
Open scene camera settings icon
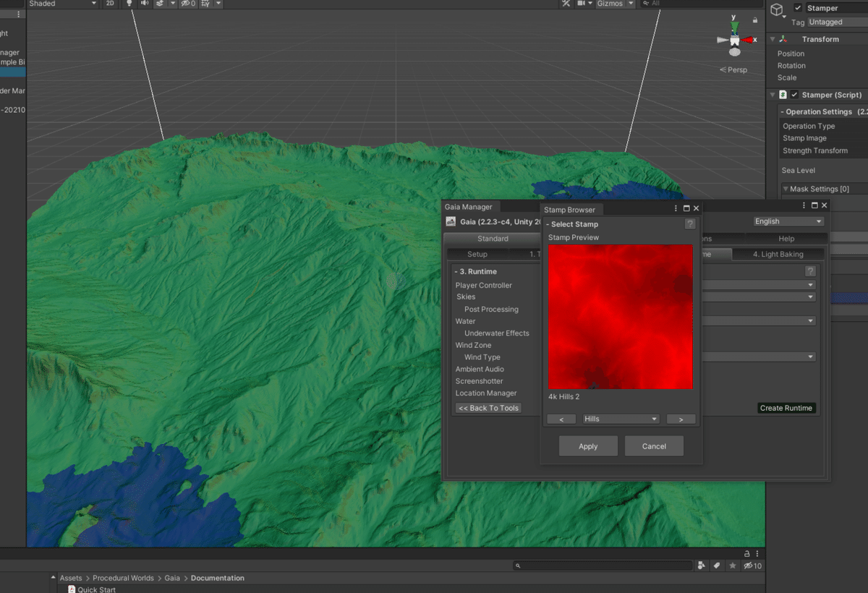(x=582, y=4)
